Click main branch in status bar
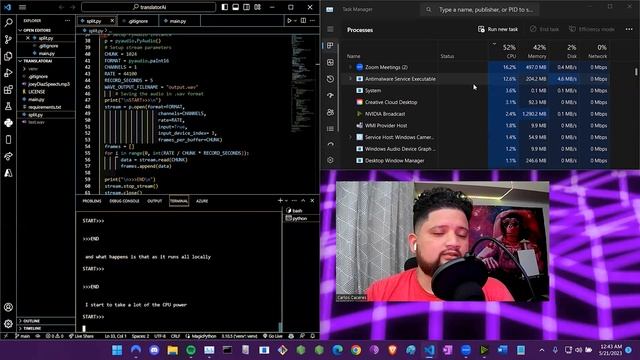 [x=22, y=336]
